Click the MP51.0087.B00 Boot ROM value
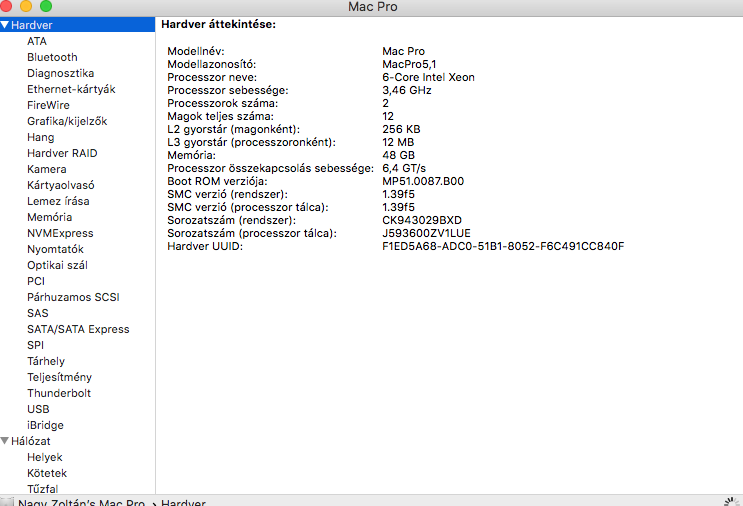743x506 pixels. [x=423, y=181]
